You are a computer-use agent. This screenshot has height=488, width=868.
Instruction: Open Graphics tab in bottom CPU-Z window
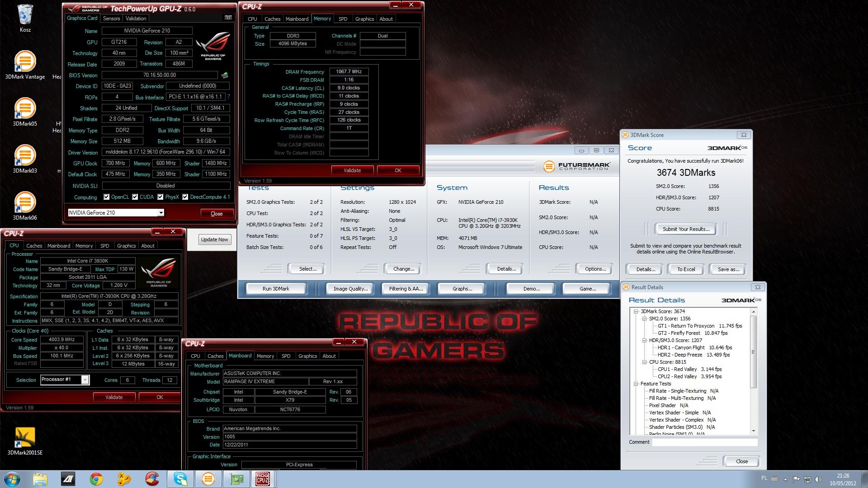point(307,356)
